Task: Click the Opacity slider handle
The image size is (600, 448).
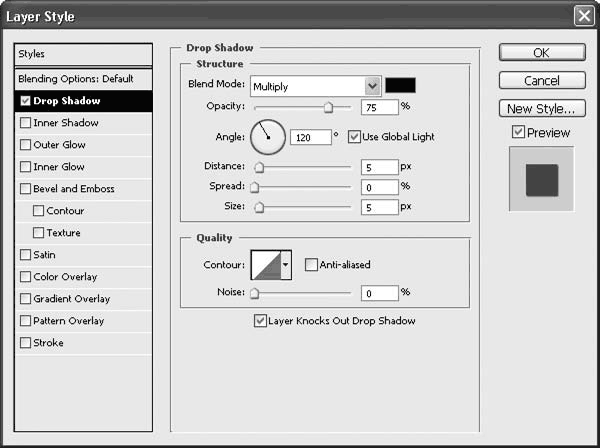Action: pyautogui.click(x=328, y=106)
